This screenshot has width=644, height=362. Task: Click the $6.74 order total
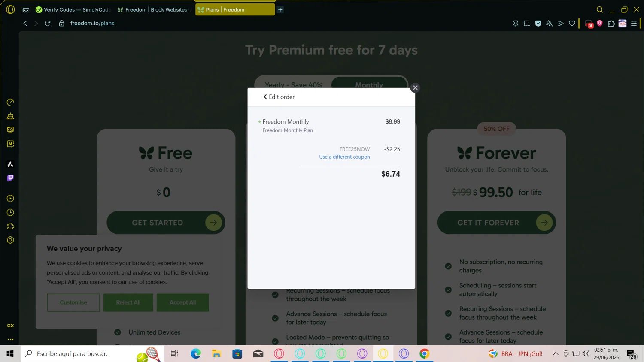(x=391, y=174)
